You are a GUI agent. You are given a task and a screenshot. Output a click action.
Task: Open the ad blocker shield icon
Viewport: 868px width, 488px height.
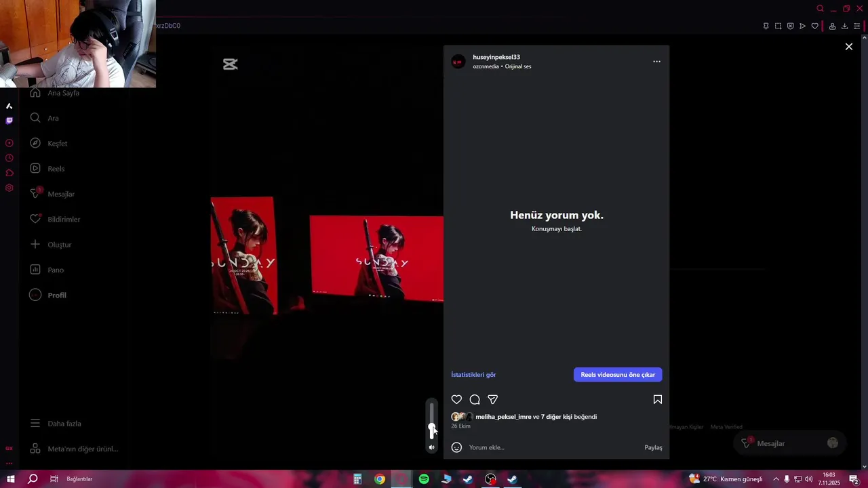[790, 26]
